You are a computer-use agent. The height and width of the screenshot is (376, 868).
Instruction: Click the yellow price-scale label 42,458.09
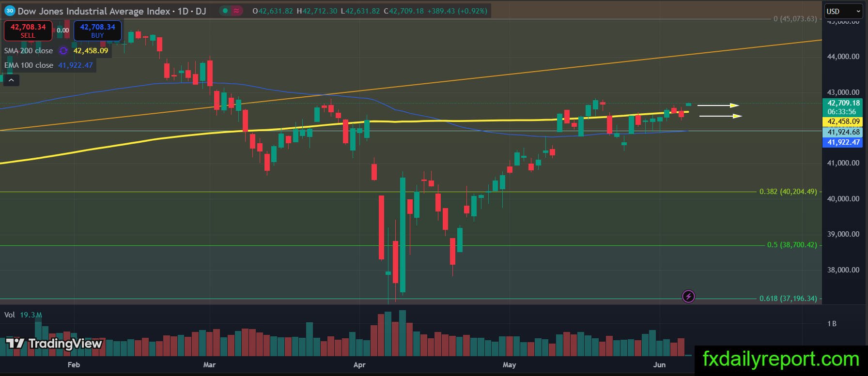tap(843, 121)
